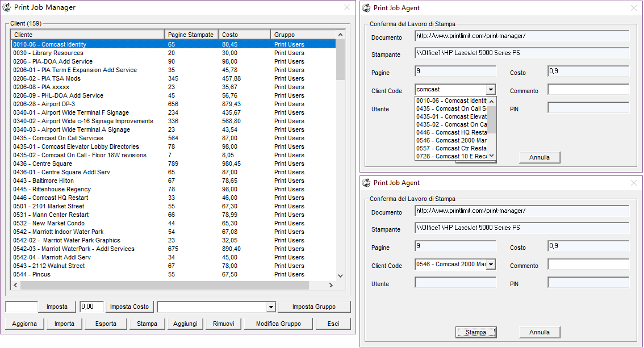Click the Utente field in bottom Print Job Agent

pyautogui.click(x=455, y=283)
